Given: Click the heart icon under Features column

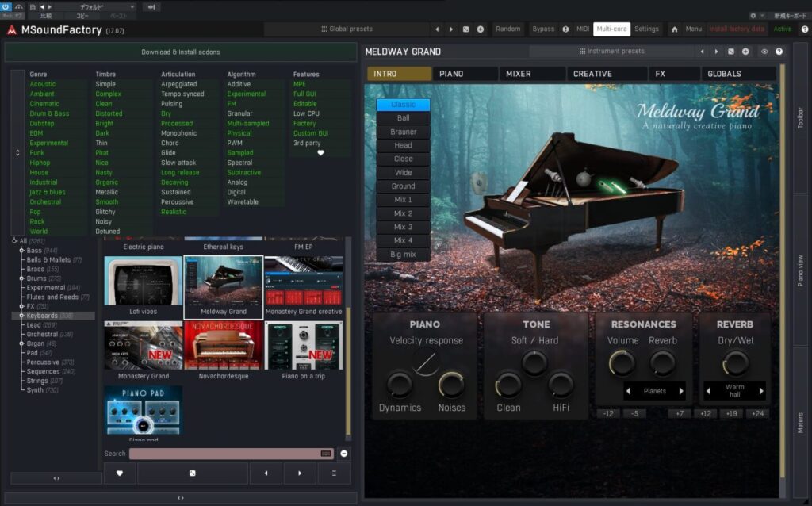Looking at the screenshot, I should coord(320,153).
